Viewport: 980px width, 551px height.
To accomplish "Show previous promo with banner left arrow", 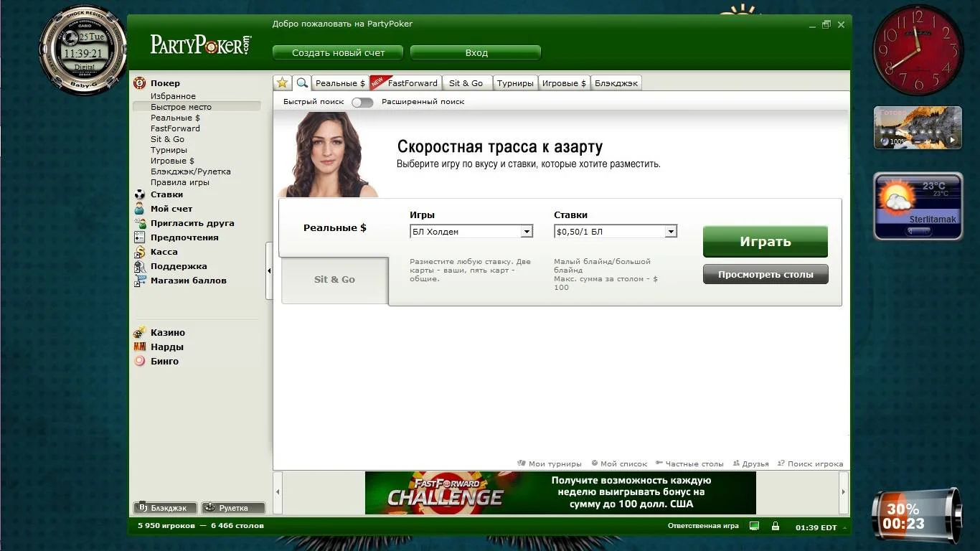I will tap(278, 492).
